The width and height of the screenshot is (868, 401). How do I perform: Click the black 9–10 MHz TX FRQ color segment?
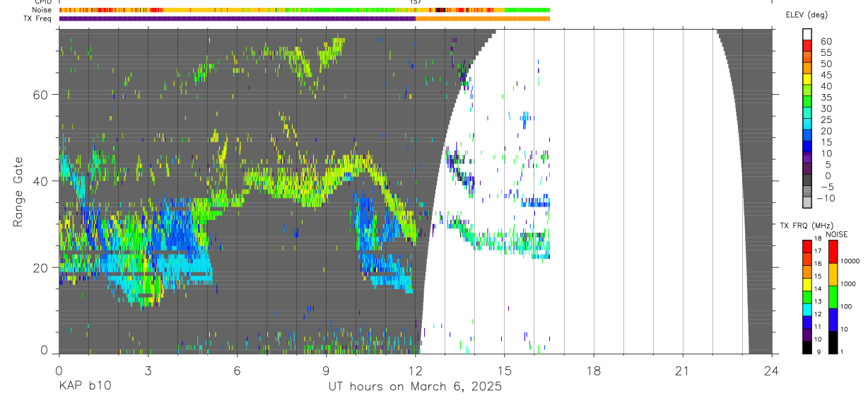(807, 347)
